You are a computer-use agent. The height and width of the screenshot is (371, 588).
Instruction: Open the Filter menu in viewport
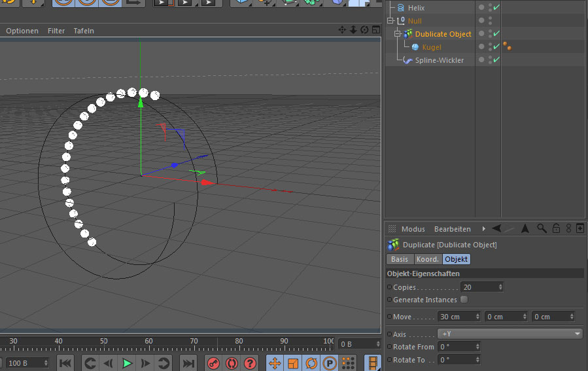[56, 31]
